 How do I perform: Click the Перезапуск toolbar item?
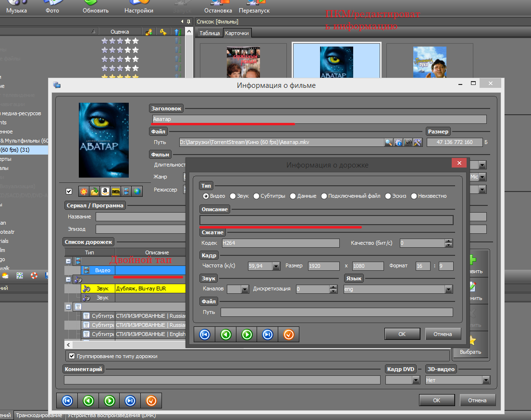coord(254,7)
